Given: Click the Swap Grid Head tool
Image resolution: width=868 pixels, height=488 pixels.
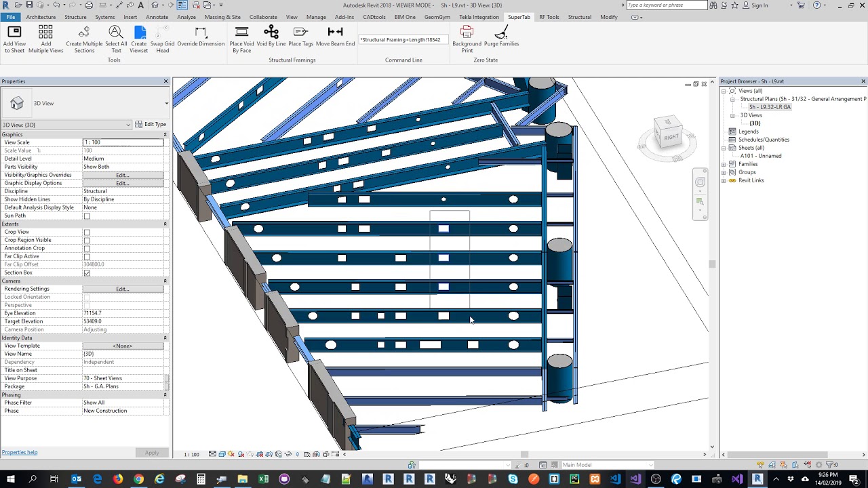Looking at the screenshot, I should pyautogui.click(x=163, y=39).
